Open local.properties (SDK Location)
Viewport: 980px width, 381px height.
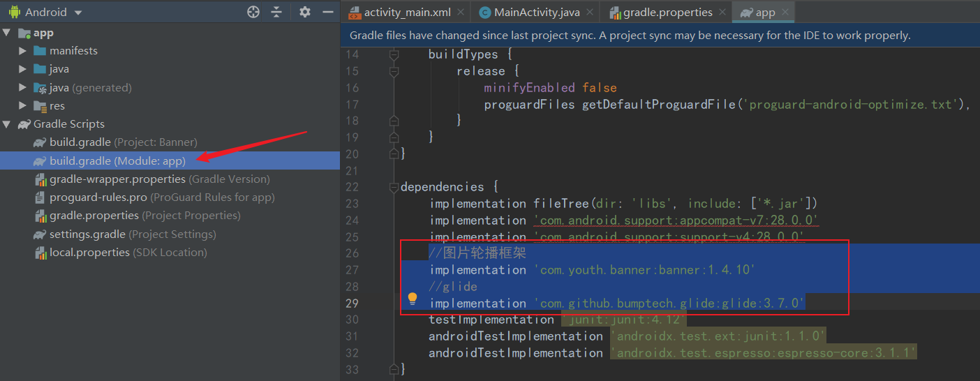pos(120,252)
